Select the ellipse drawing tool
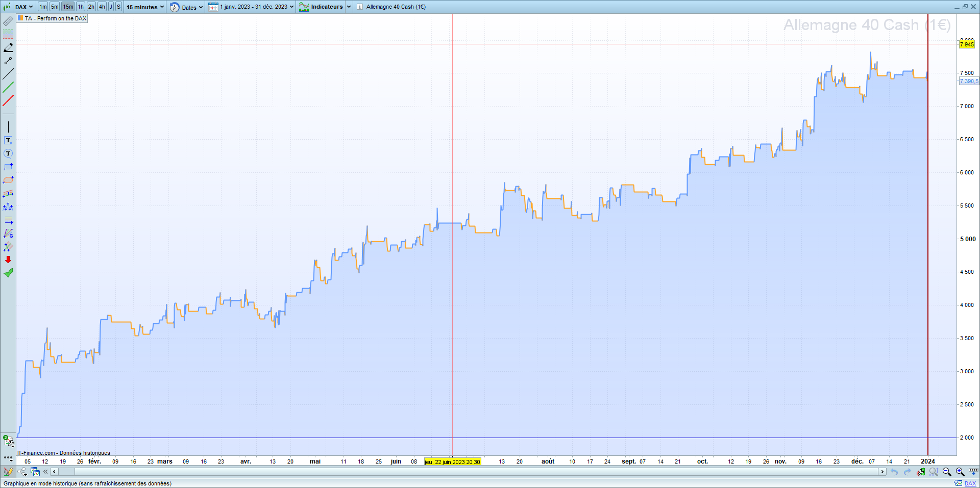 click(8, 180)
